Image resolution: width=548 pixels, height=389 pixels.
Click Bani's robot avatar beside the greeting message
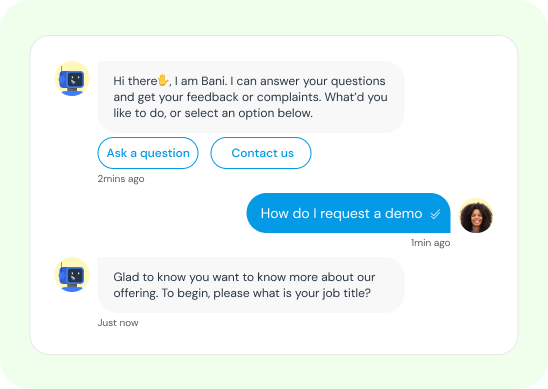[x=72, y=79]
